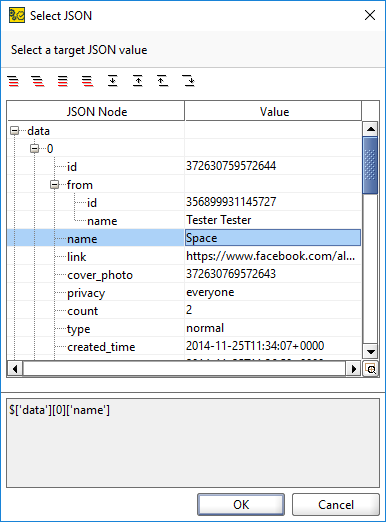Image resolution: width=386 pixels, height=522 pixels.
Task: Click the left-offset up-arrow toolbar icon
Action: coord(163,81)
